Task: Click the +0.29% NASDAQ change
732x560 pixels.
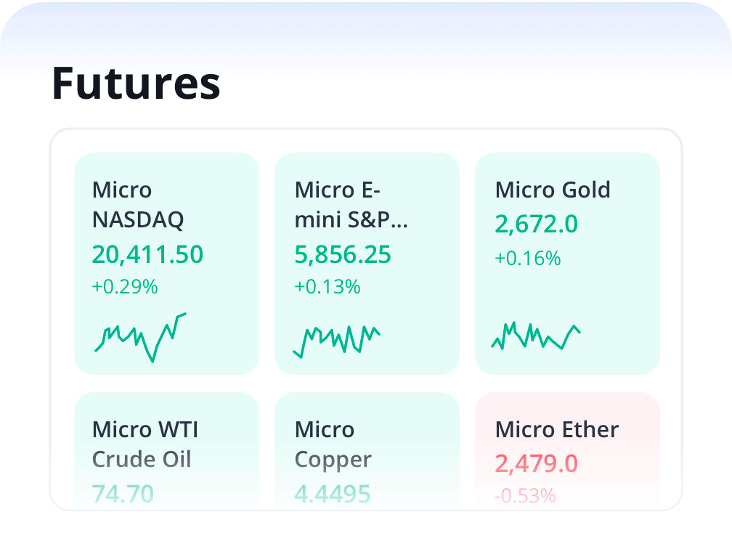Action: [125, 287]
